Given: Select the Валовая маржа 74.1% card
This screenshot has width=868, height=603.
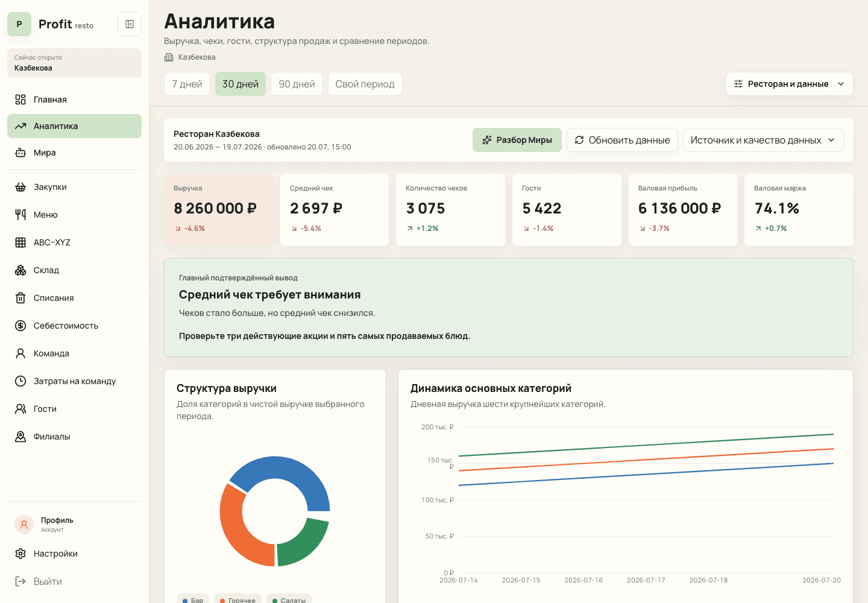Looking at the screenshot, I should (799, 210).
